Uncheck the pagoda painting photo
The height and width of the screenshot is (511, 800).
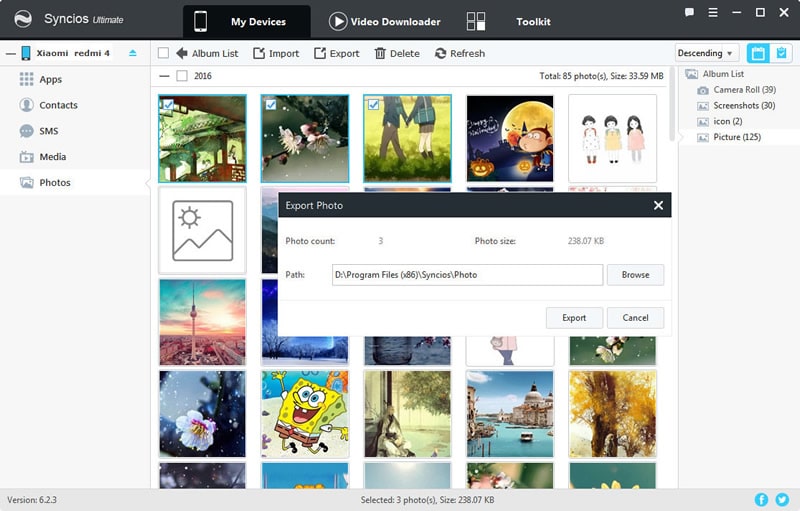[x=168, y=105]
